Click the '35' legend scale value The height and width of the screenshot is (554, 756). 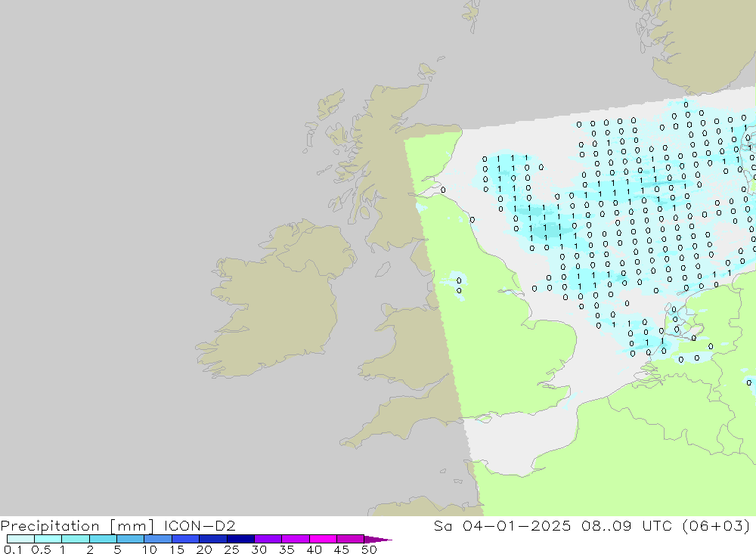(287, 549)
